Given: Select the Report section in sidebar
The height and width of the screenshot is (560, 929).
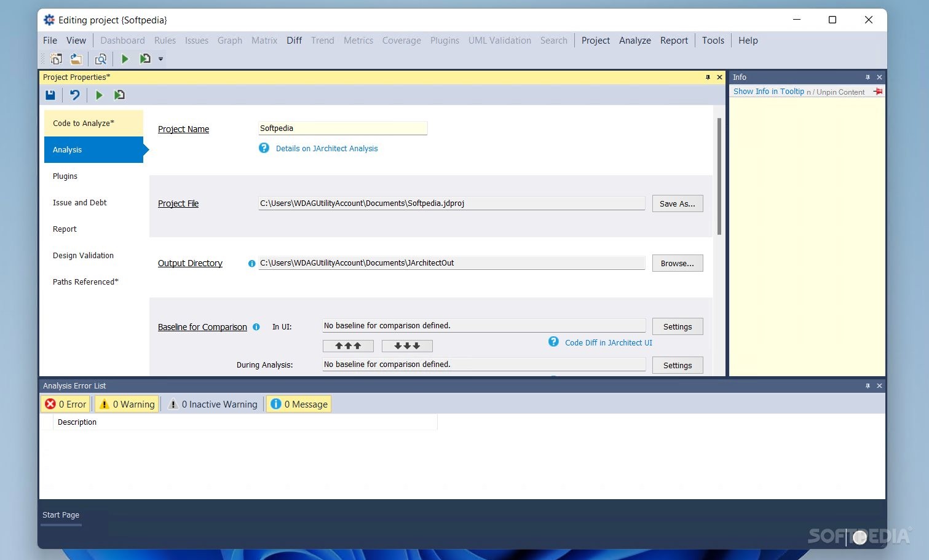Looking at the screenshot, I should [x=93, y=229].
